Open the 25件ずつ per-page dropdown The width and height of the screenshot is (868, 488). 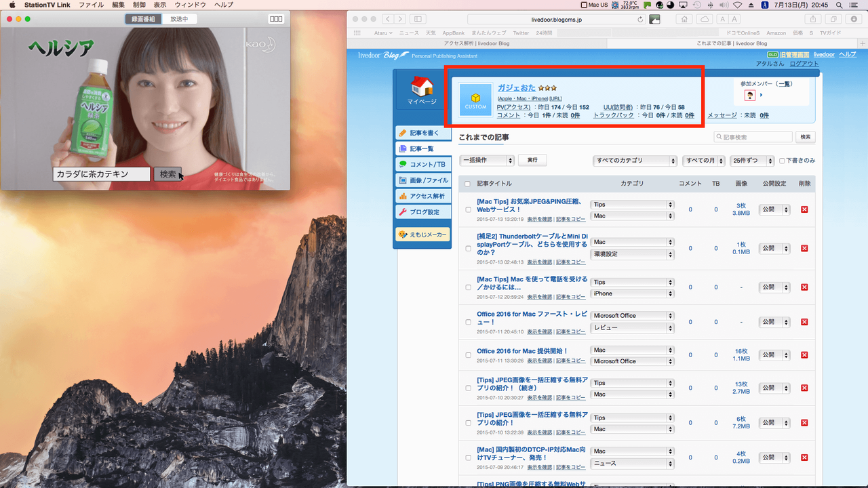[x=752, y=161]
